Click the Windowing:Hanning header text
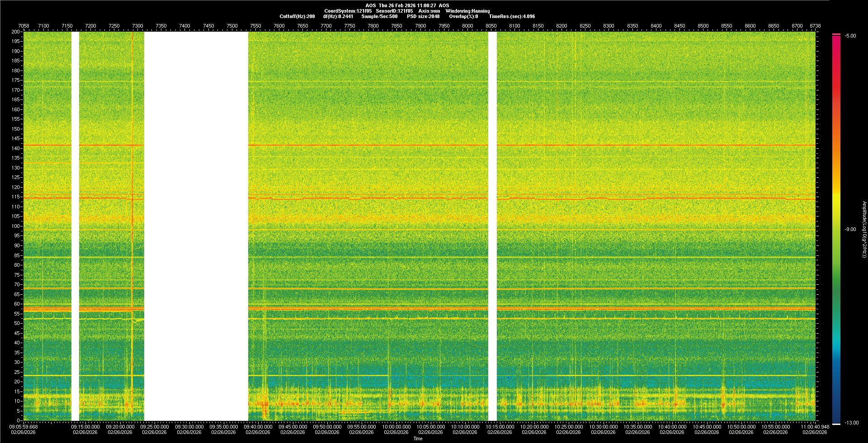The height and width of the screenshot is (443, 868). [x=467, y=11]
